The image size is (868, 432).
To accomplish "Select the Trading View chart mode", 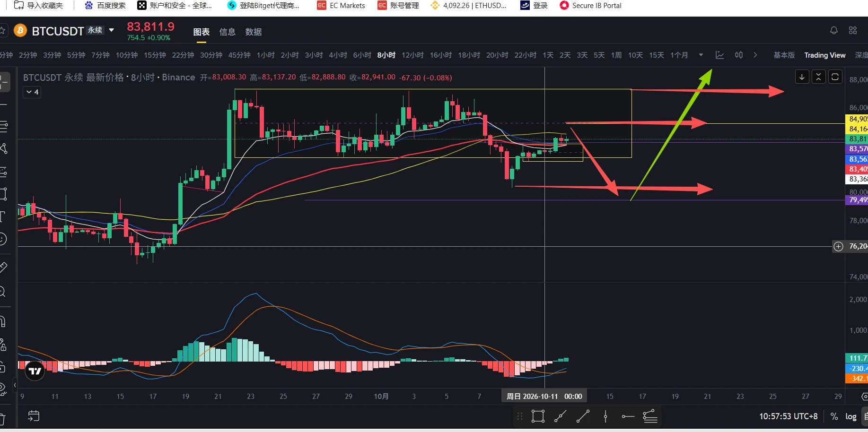I will 825,55.
